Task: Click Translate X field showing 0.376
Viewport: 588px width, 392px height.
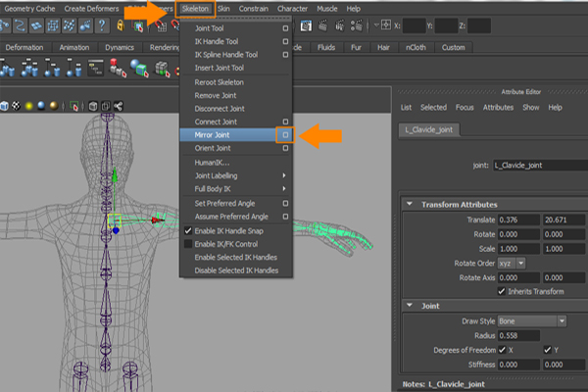Action: (518, 220)
